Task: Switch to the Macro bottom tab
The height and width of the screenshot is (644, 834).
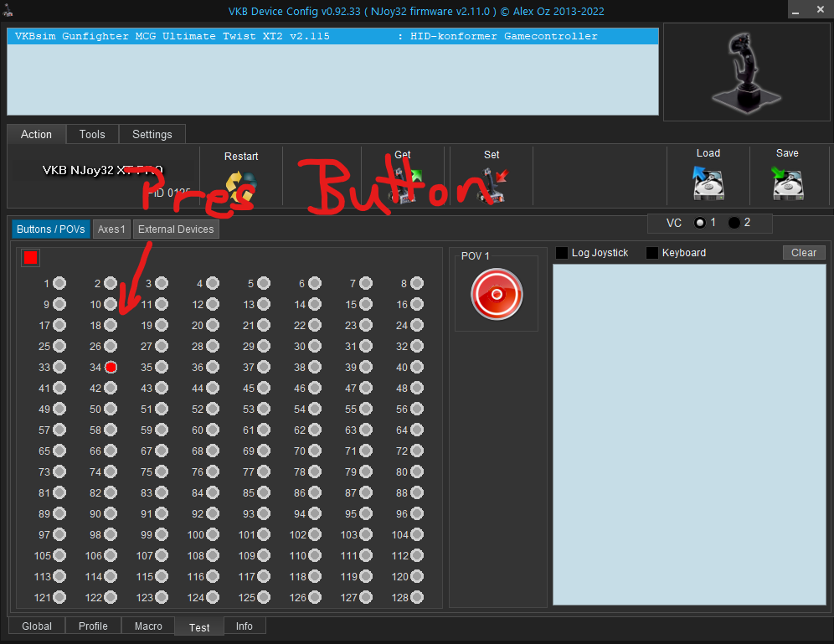Action: coord(148,626)
